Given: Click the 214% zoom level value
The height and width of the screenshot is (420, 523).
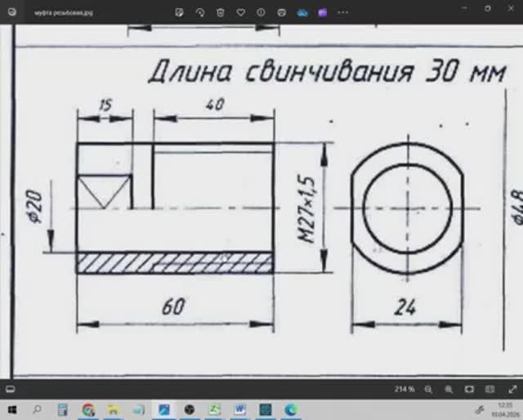Looking at the screenshot, I should click(405, 389).
